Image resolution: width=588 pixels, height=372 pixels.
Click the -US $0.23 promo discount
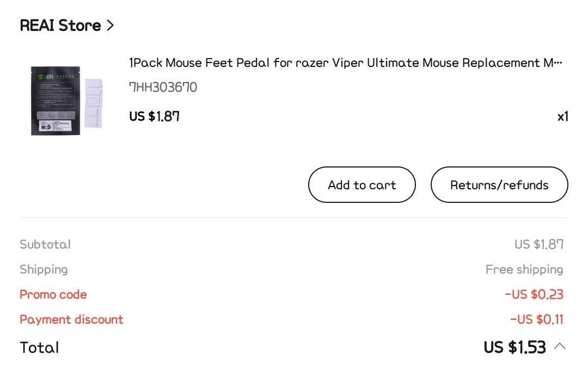[x=534, y=294]
